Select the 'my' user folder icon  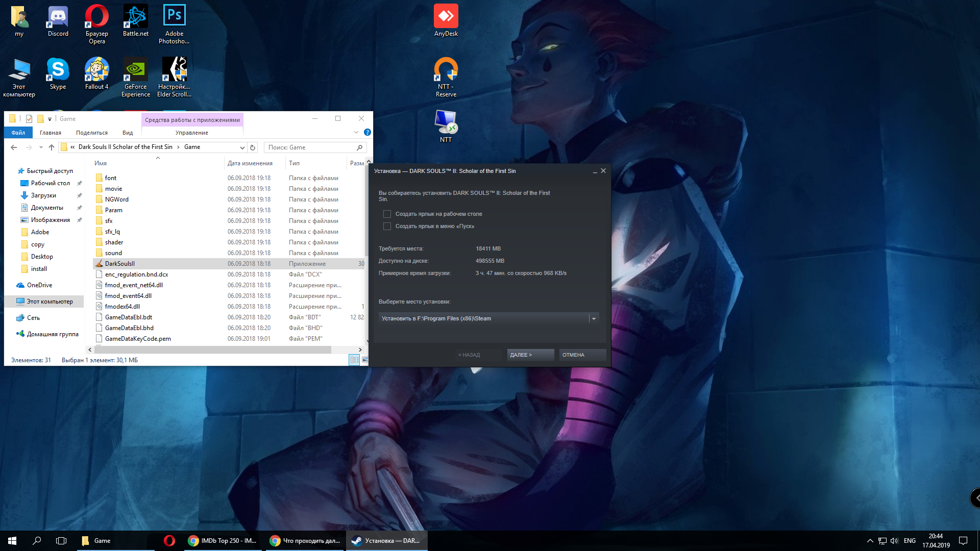19,22
